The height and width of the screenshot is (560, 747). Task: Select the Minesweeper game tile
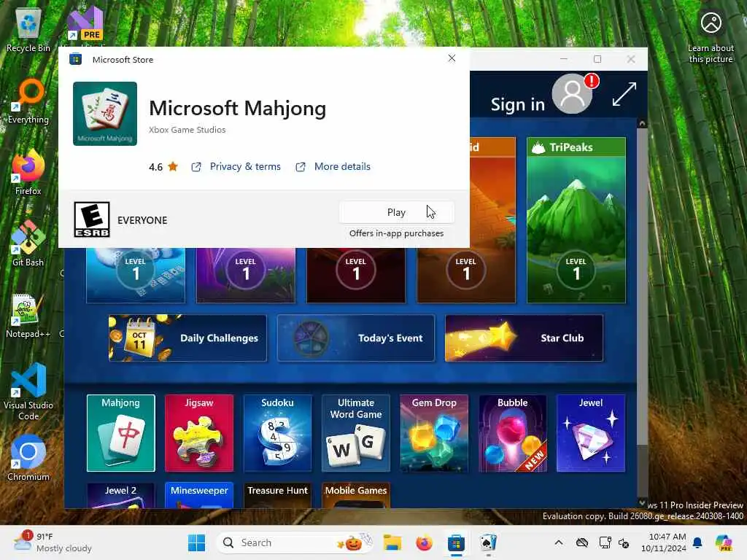[x=199, y=495]
